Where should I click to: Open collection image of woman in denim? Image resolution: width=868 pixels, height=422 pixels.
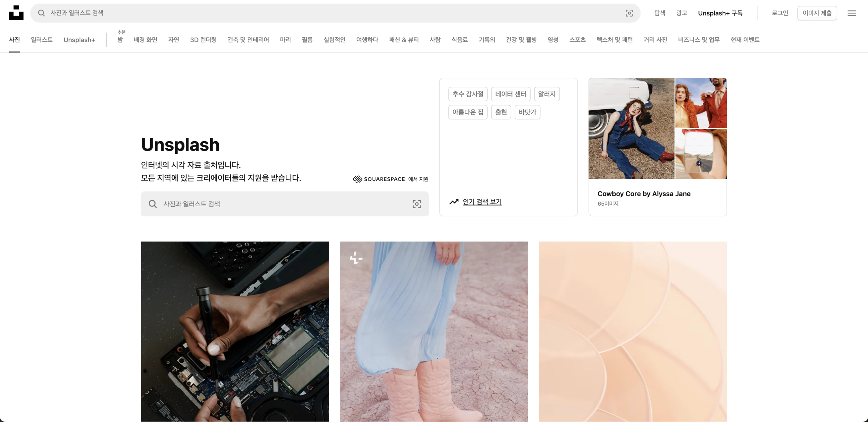(631, 128)
